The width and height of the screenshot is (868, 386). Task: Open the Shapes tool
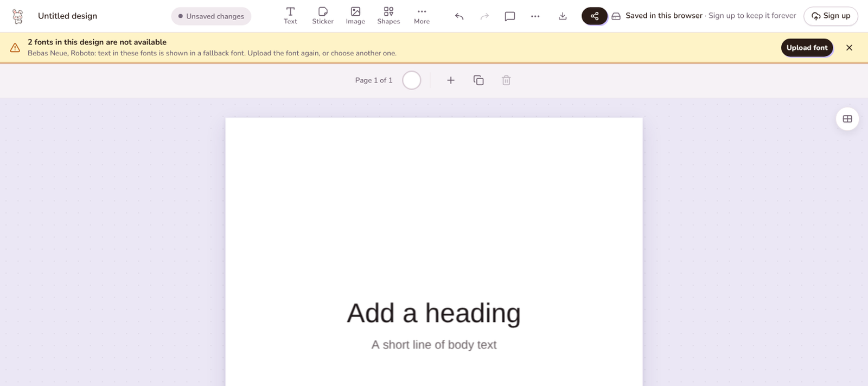pos(388,16)
